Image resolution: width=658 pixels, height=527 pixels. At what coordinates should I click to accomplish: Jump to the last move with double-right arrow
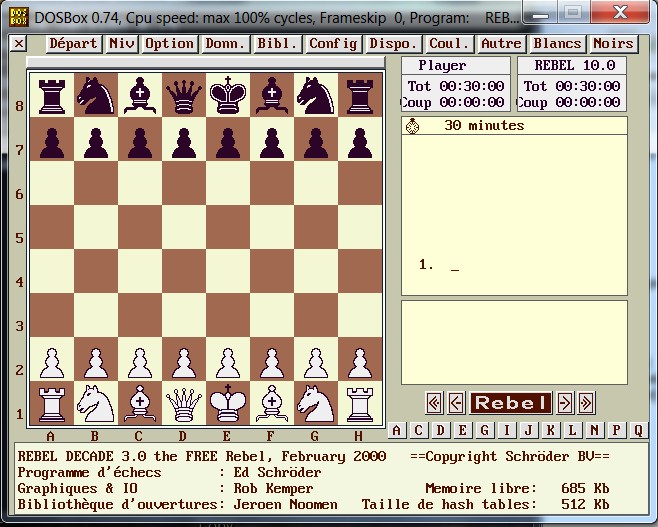point(587,403)
